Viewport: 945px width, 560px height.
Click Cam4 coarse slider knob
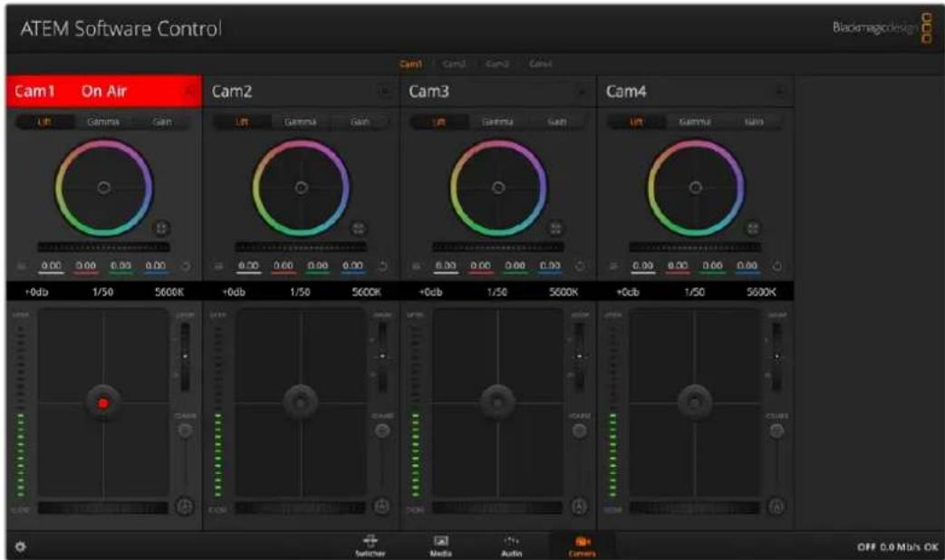[776, 430]
